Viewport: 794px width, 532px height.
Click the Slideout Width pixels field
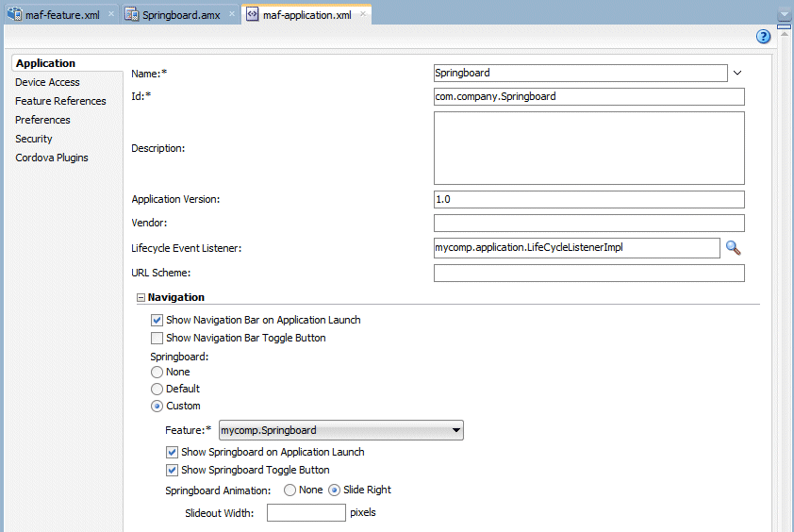(306, 513)
